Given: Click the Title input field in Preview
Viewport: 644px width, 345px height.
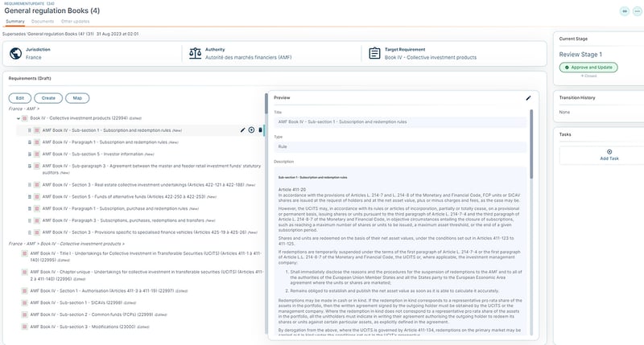Looking at the screenshot, I should [x=400, y=122].
